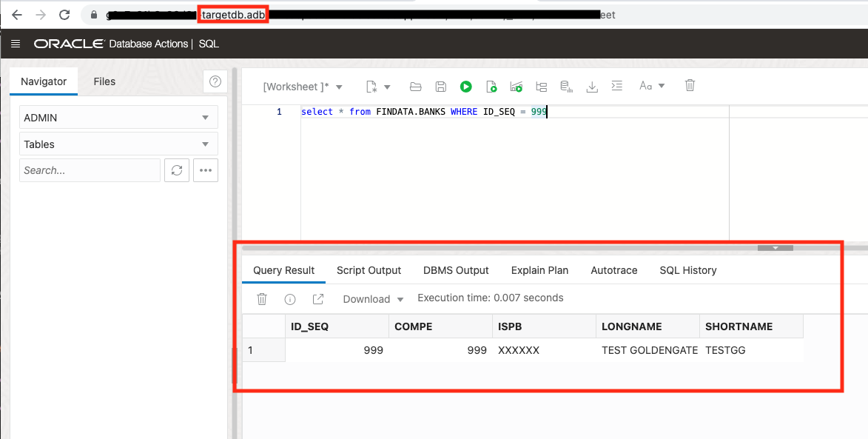Image resolution: width=868 pixels, height=439 pixels.
Task: Open the query result in new tab
Action: click(317, 299)
